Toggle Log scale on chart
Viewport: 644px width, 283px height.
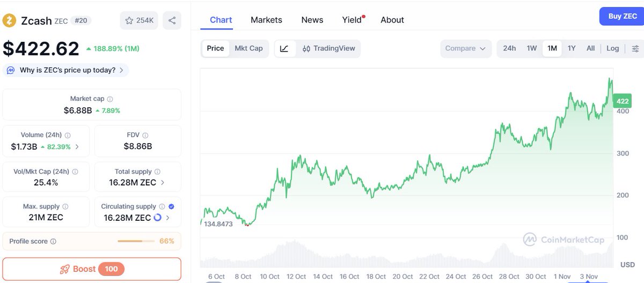[612, 48]
